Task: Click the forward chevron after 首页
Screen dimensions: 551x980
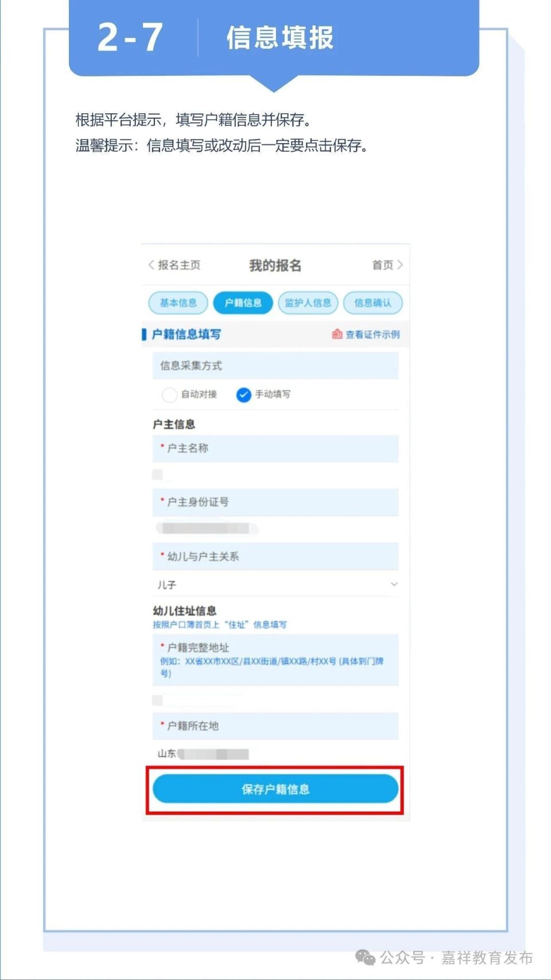Action: coord(400,265)
